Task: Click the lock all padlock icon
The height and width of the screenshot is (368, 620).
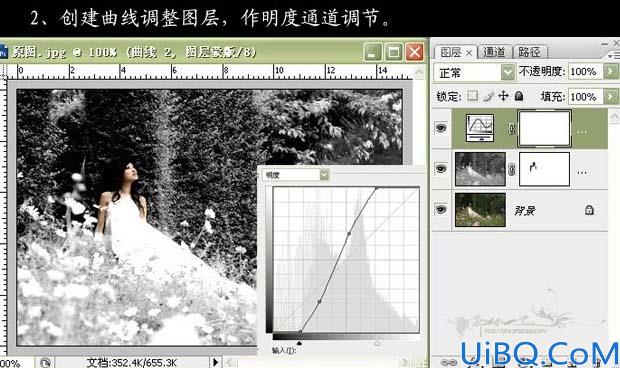Action: 519,96
